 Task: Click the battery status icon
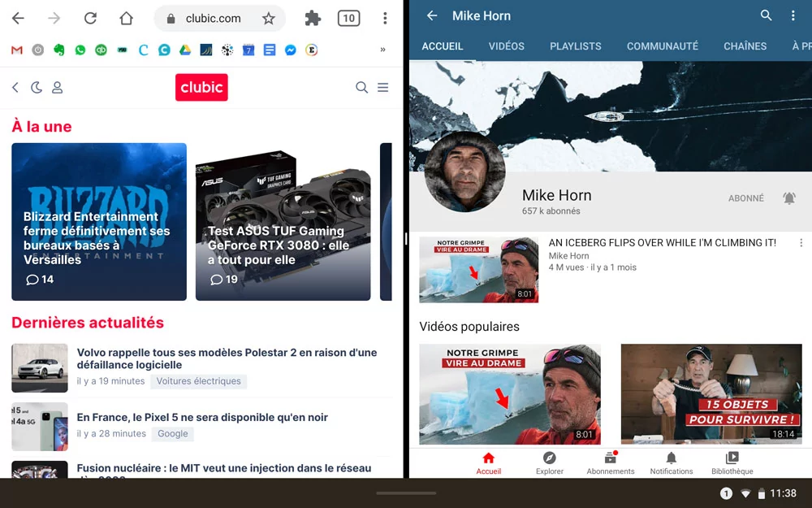pos(762,493)
